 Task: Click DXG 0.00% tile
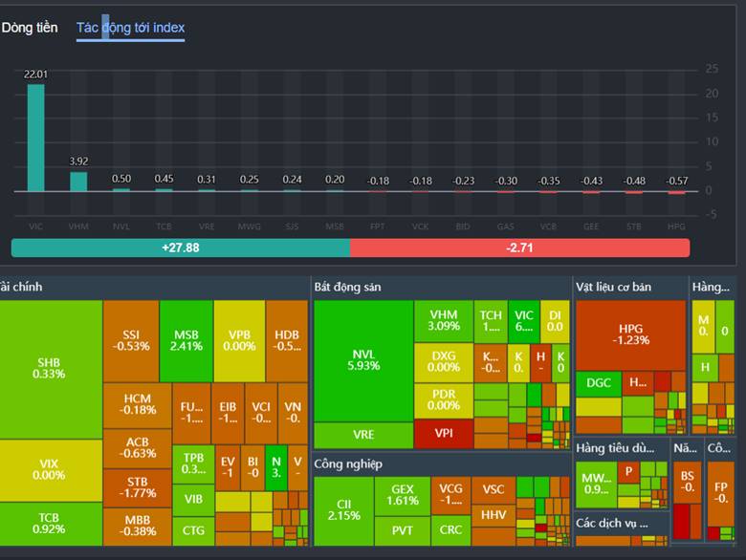pyautogui.click(x=444, y=362)
